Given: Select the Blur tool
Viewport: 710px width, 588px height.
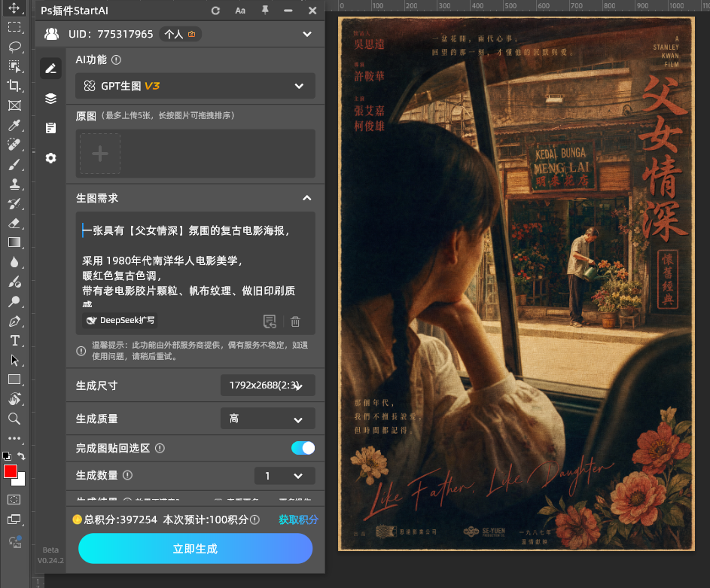Looking at the screenshot, I should pos(14,263).
